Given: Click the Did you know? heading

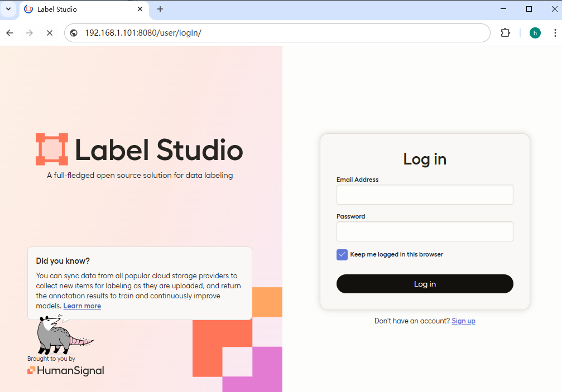Looking at the screenshot, I should (x=63, y=261).
